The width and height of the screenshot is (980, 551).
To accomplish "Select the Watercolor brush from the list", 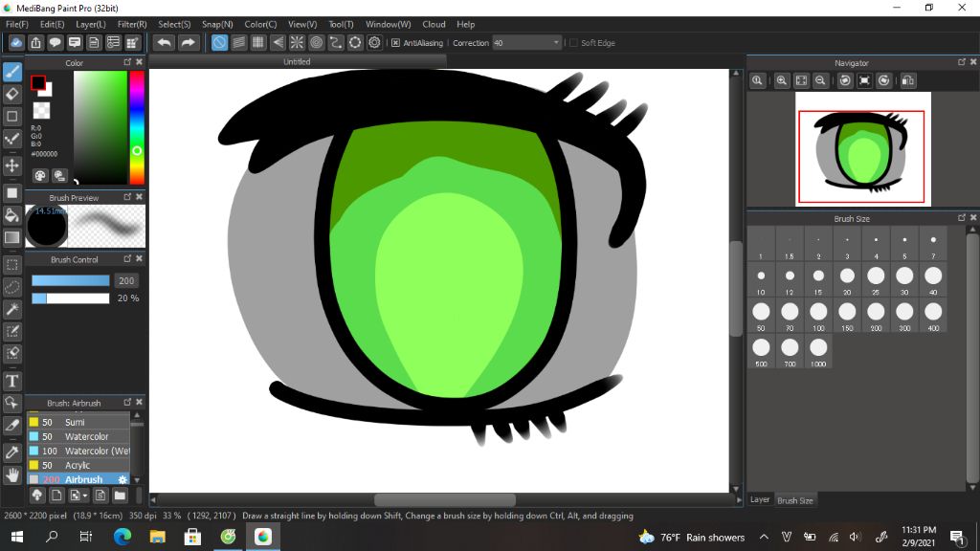I will pyautogui.click(x=86, y=436).
